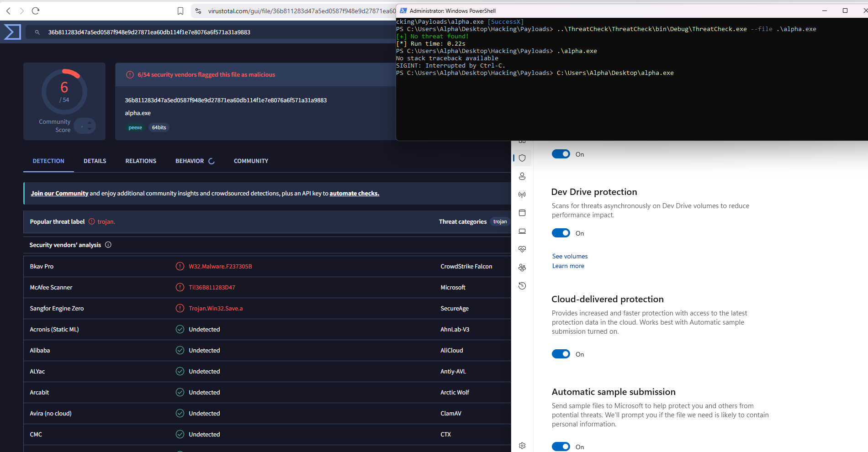The image size is (868, 452).
Task: Select the Trojan.Win32.Save.a detection result
Action: point(216,309)
